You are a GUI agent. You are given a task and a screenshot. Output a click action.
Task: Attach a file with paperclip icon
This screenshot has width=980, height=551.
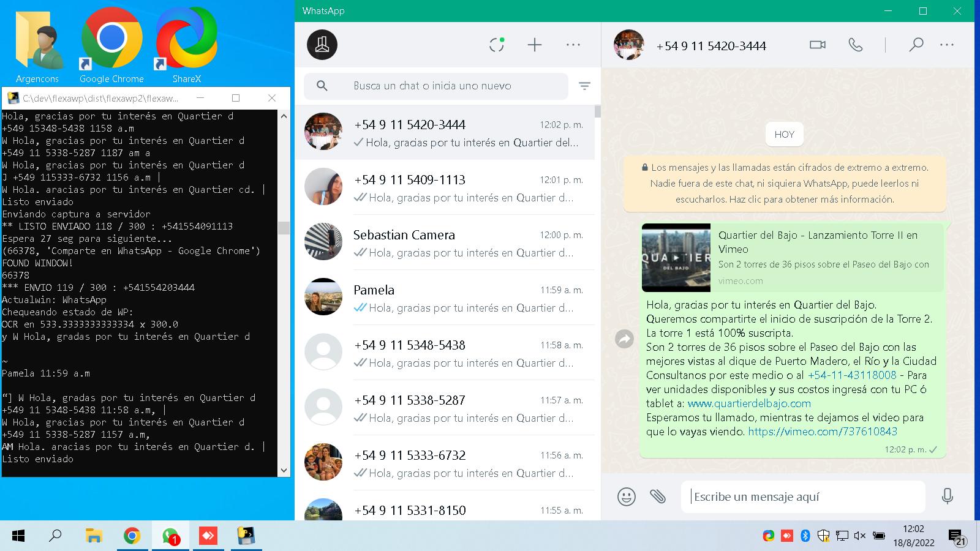tap(658, 497)
